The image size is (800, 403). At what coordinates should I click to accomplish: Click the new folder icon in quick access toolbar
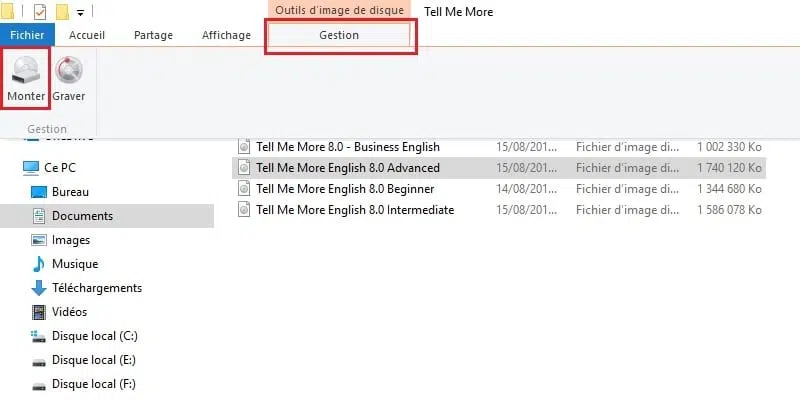coord(62,11)
